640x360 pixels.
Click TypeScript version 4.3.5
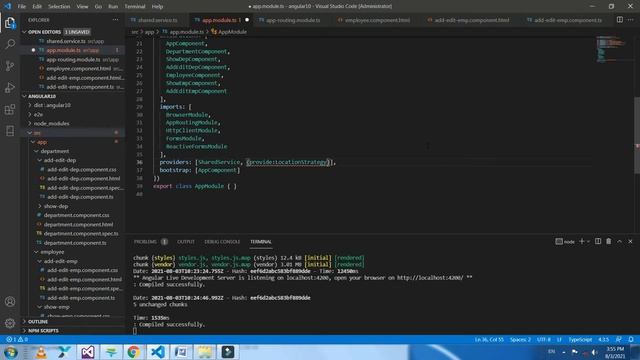(x=603, y=339)
